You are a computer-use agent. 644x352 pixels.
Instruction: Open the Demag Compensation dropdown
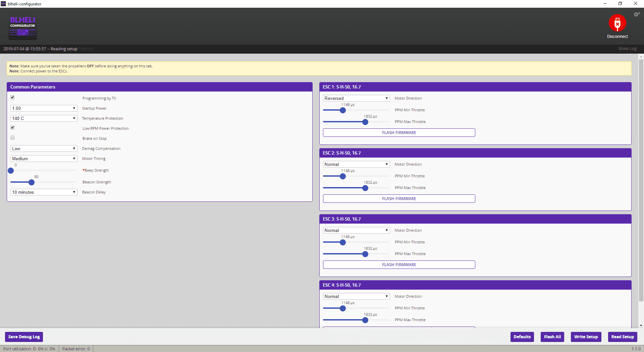tap(44, 149)
